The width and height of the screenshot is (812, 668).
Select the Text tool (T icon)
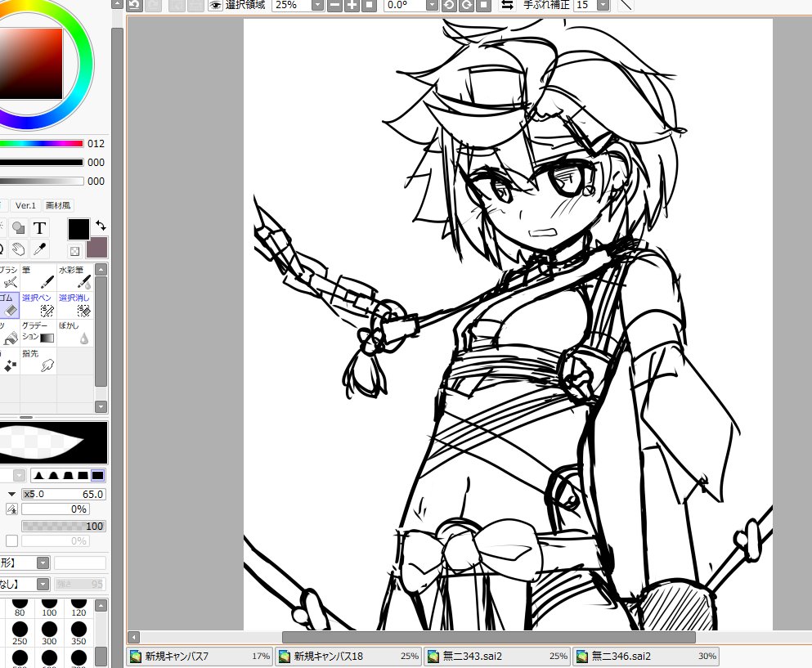tap(39, 228)
